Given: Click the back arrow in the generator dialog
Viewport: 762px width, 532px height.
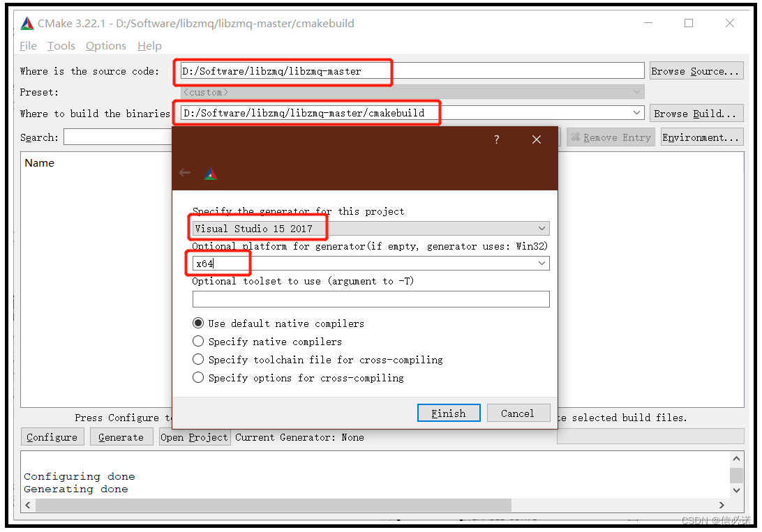Looking at the screenshot, I should pyautogui.click(x=184, y=172).
